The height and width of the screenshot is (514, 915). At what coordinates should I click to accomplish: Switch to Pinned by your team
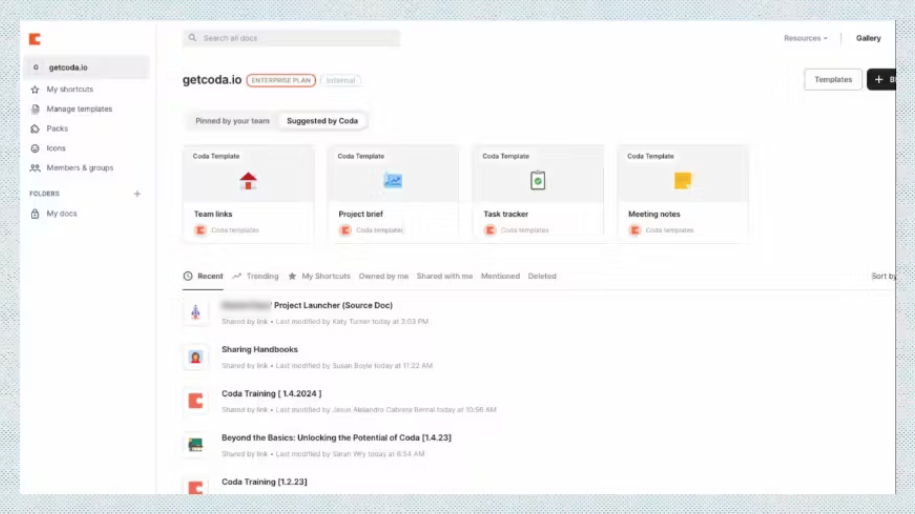(232, 121)
